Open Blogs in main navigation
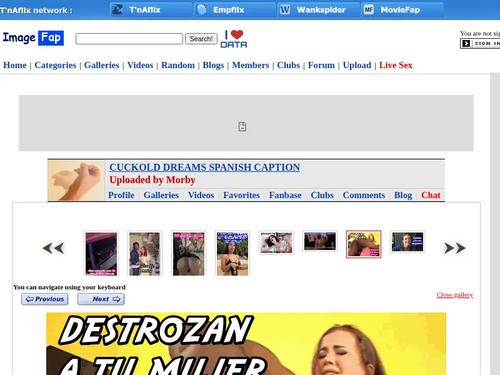 [213, 65]
